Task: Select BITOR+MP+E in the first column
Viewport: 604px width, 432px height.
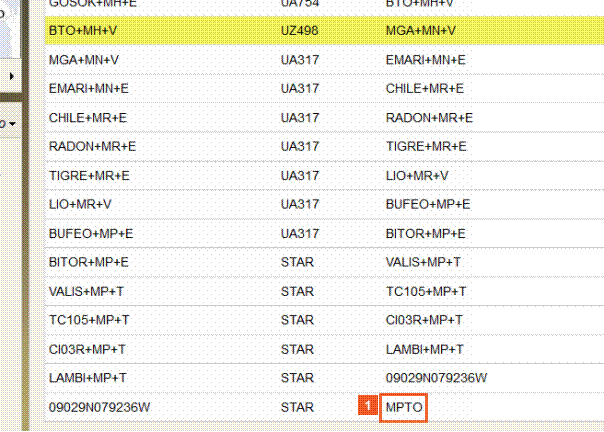Action: 89,262
